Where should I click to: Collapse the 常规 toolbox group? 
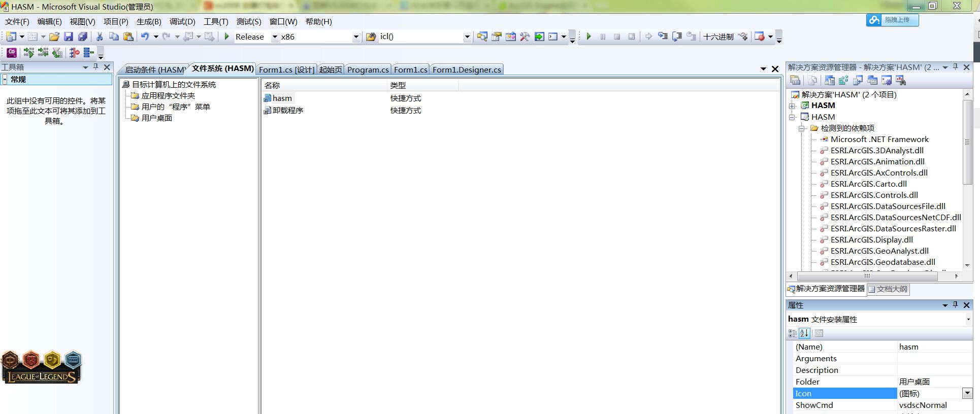tap(5, 79)
